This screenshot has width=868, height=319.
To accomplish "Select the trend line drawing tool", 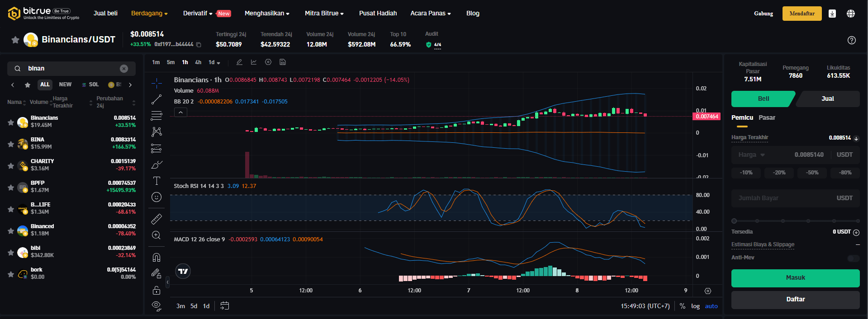I will pyautogui.click(x=157, y=99).
